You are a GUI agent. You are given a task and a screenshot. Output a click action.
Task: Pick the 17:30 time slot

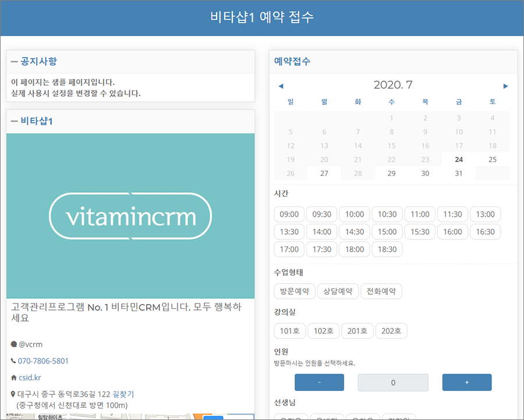click(322, 249)
